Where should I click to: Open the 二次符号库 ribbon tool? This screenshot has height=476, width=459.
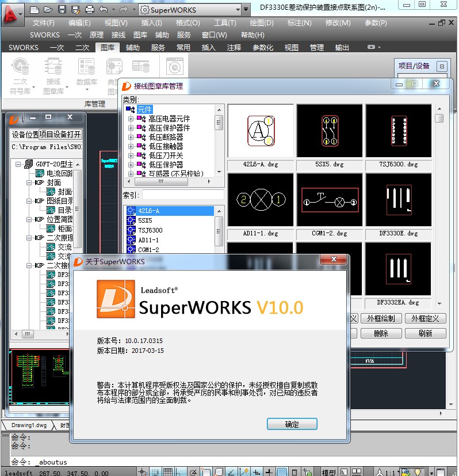point(20,77)
